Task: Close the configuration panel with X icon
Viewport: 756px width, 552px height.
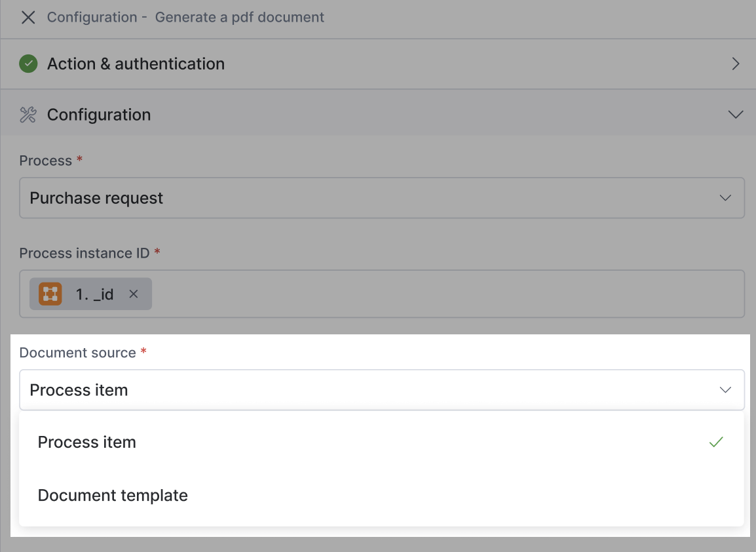Action: [x=28, y=18]
